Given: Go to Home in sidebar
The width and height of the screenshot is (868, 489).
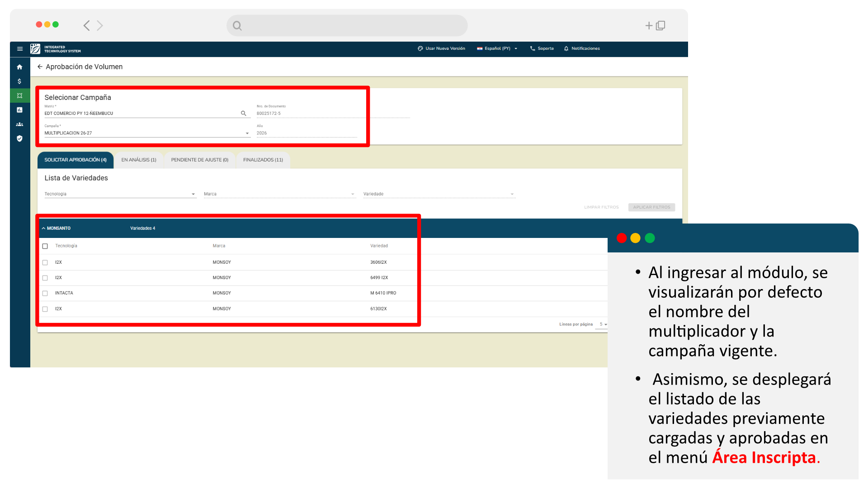Looking at the screenshot, I should click(x=19, y=67).
